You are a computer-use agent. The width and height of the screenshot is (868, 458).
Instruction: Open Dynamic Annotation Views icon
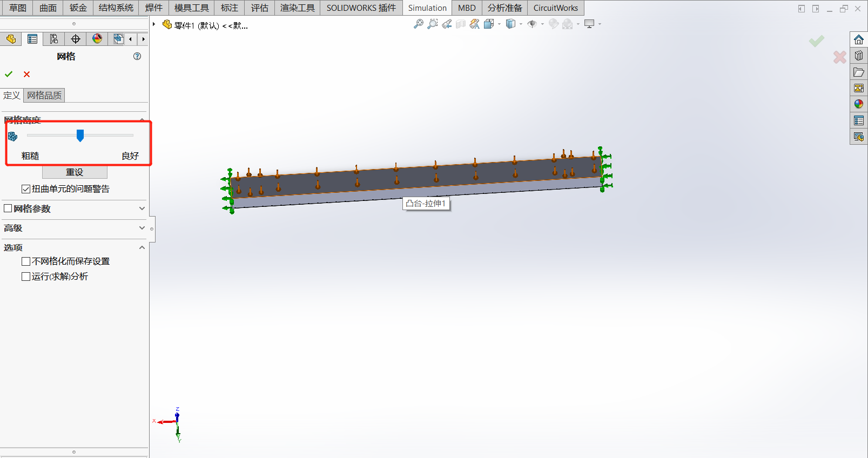click(x=474, y=24)
